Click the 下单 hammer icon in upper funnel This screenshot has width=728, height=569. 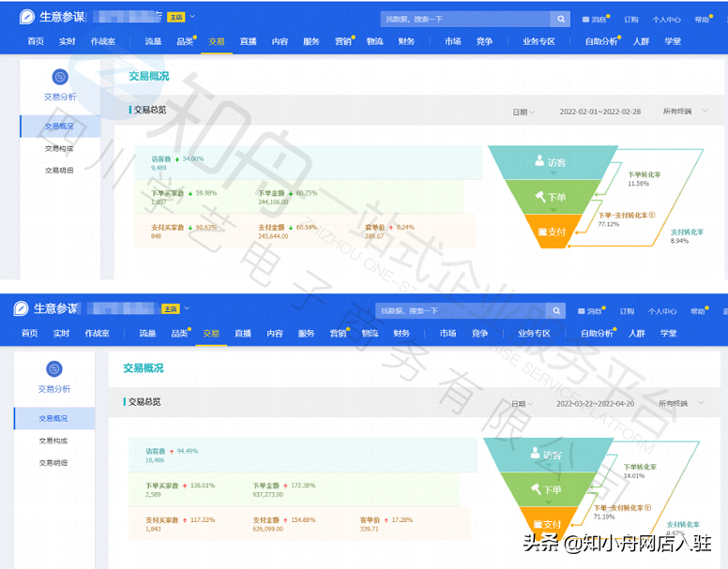540,197
